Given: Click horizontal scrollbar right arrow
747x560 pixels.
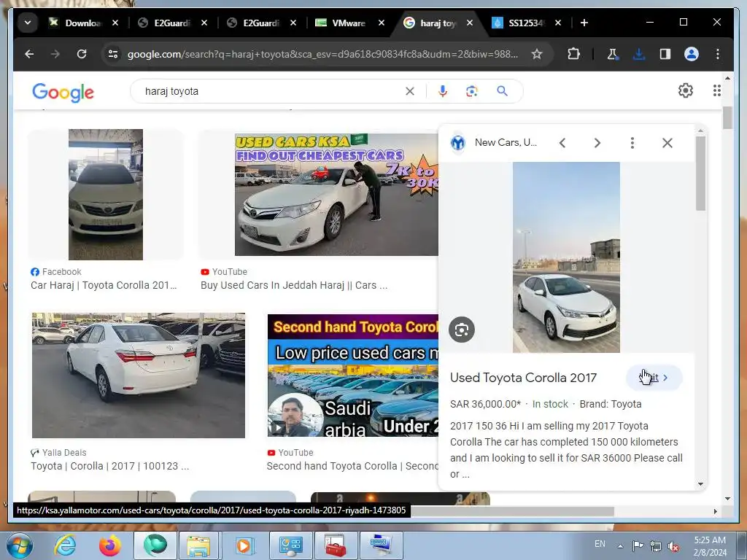Looking at the screenshot, I should tap(715, 511).
